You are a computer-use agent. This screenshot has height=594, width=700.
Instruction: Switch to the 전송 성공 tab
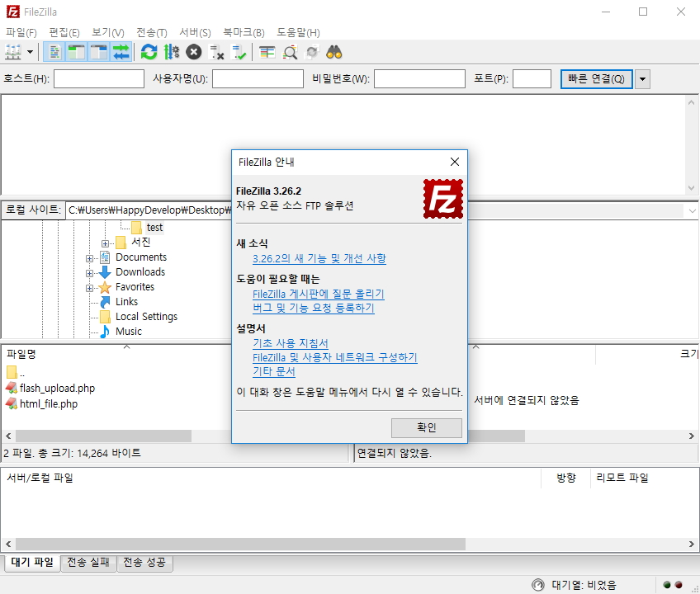coord(144,563)
